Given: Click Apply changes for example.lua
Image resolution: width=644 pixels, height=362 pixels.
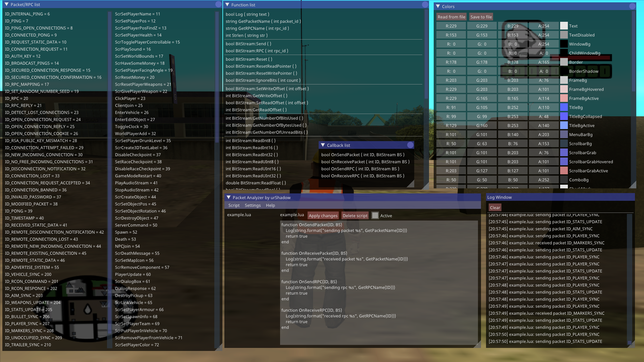Looking at the screenshot, I should click(323, 215).
